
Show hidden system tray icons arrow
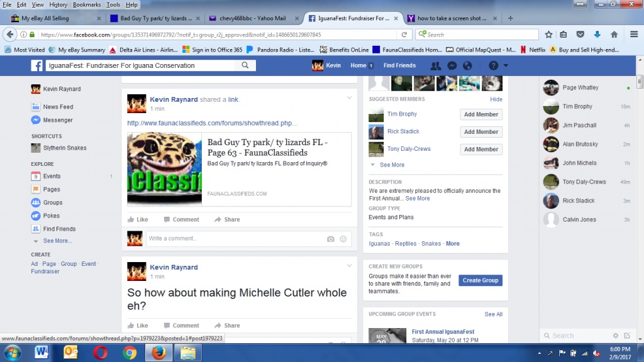[539, 353]
